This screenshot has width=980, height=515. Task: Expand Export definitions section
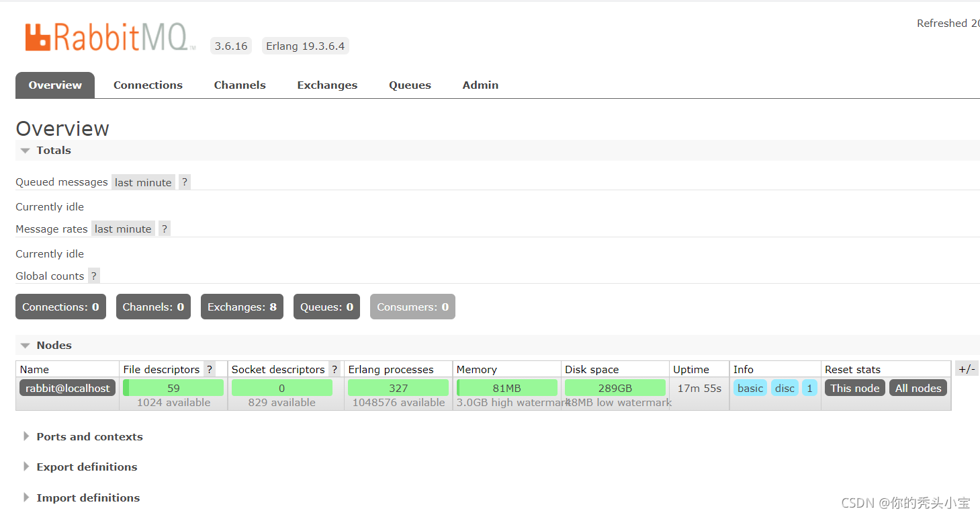[81, 467]
